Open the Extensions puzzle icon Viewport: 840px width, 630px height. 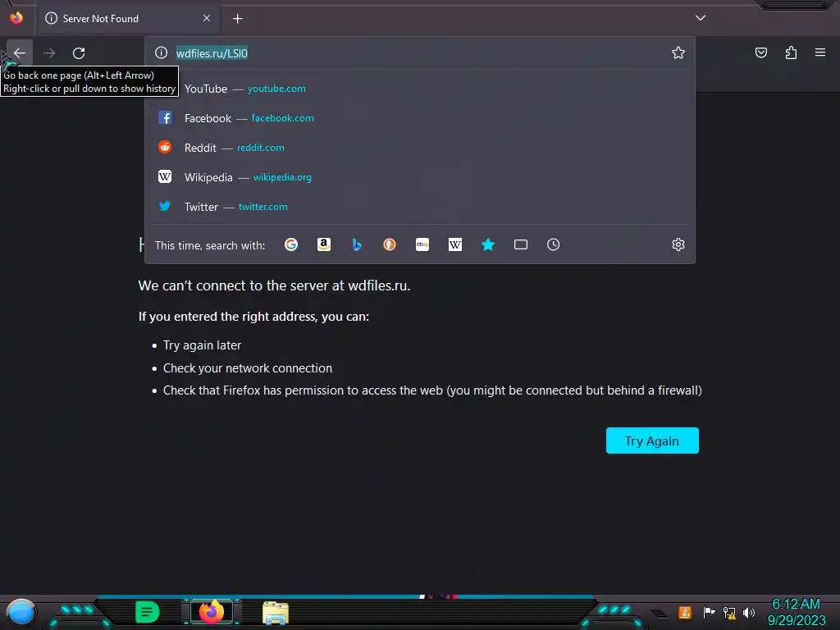click(x=791, y=52)
